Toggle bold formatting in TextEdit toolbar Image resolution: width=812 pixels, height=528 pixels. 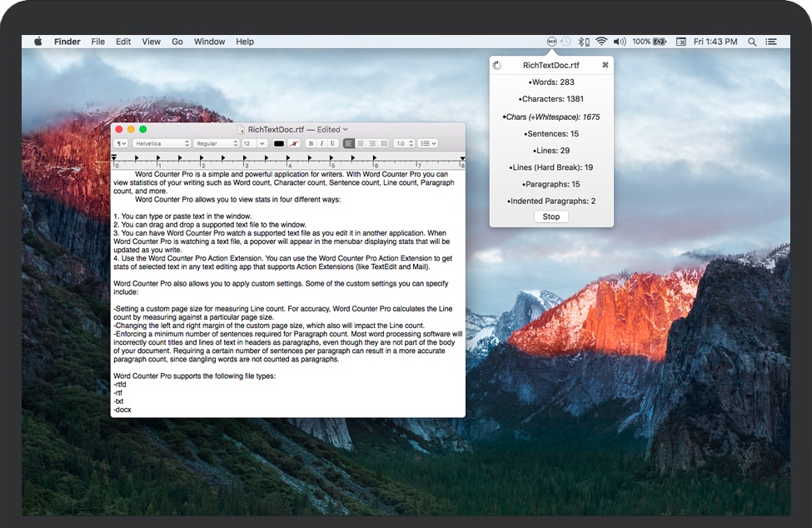[x=311, y=143]
